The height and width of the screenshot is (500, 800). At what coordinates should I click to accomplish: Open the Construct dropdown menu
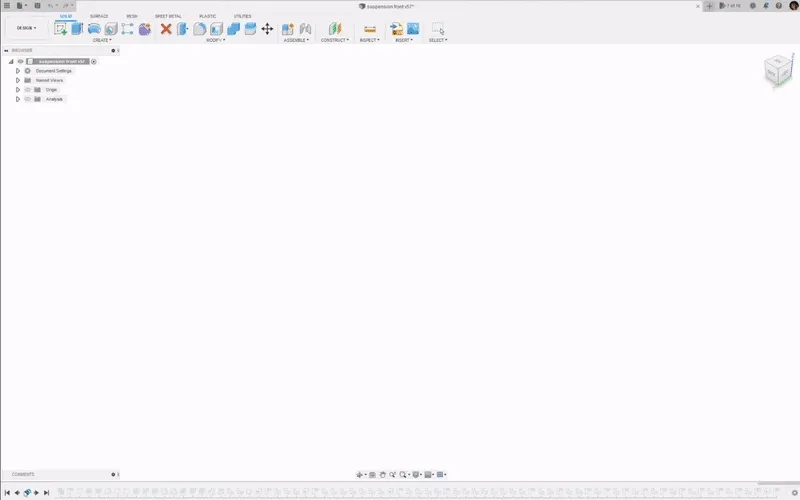pyautogui.click(x=335, y=40)
